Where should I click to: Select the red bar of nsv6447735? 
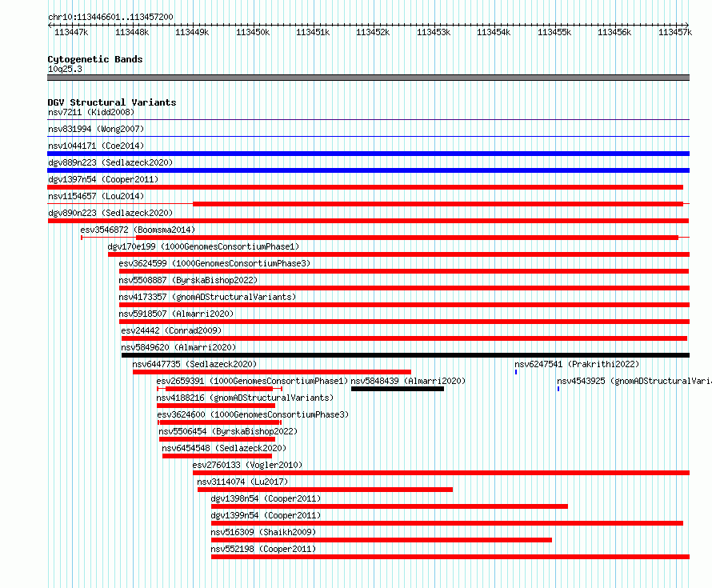tap(271, 372)
